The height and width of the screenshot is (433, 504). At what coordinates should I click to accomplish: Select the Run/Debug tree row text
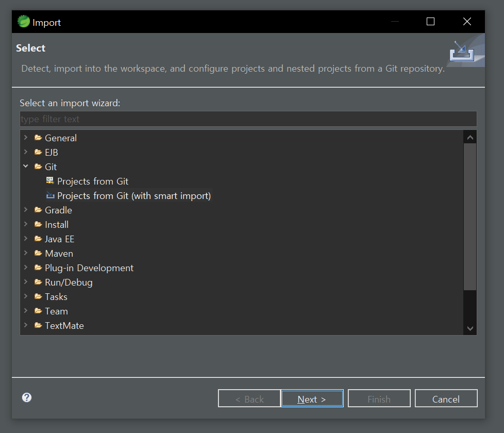69,282
